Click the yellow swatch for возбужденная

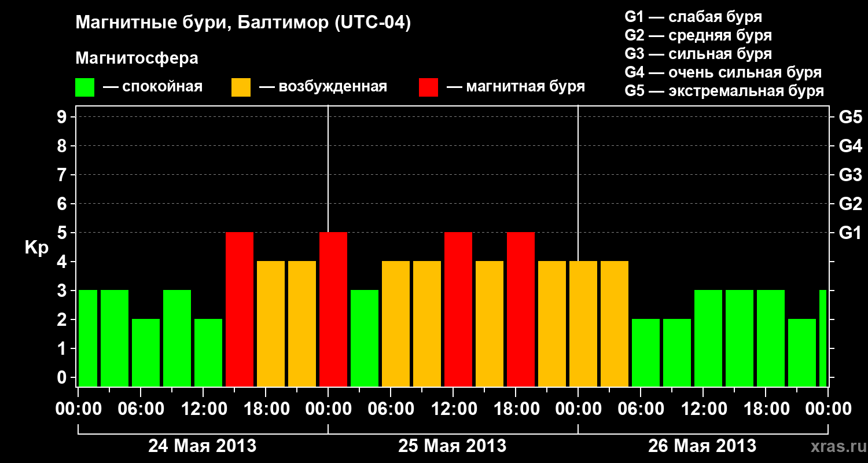pyautogui.click(x=241, y=87)
